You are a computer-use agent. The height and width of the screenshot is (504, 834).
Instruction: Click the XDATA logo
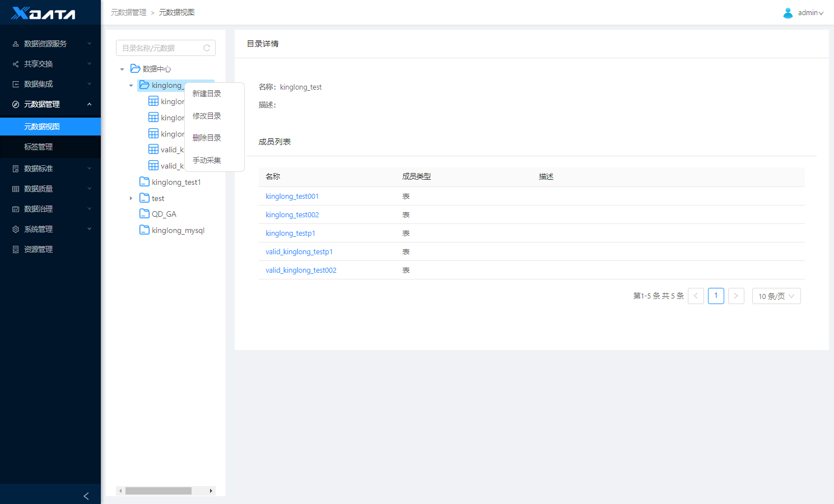[44, 13]
